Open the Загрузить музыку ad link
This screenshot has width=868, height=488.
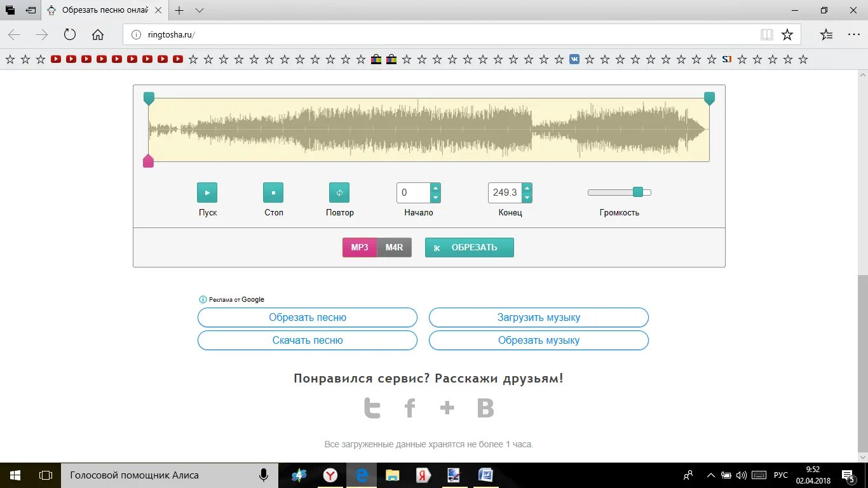[x=539, y=317]
